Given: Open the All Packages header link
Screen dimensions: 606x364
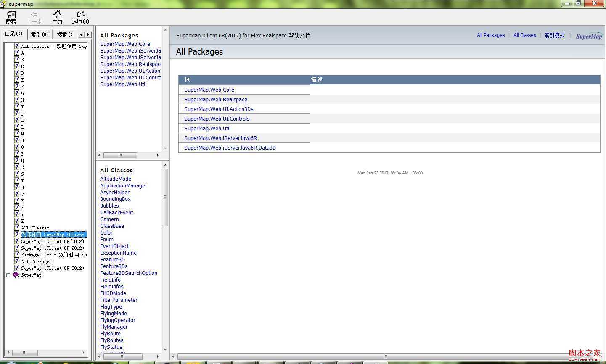Looking at the screenshot, I should point(491,35).
